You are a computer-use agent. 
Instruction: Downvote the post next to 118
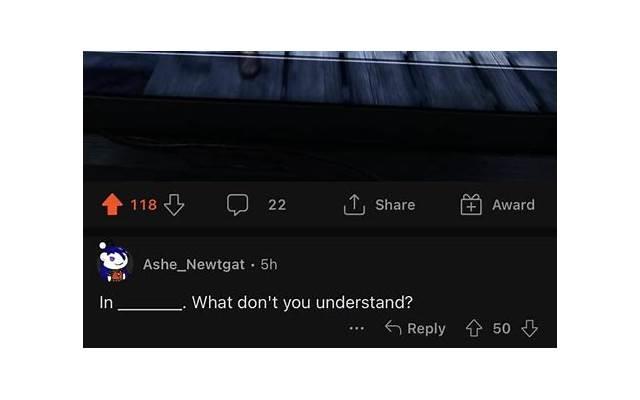pos(174,204)
